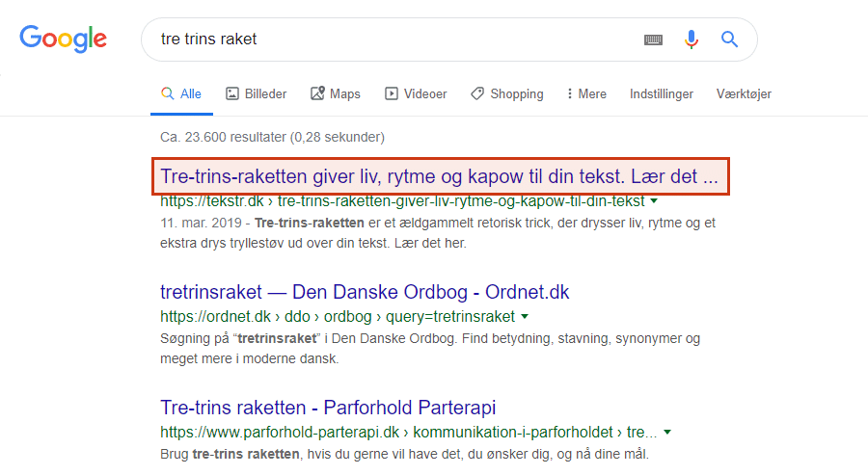Open the 'Tre-trins raketten - Parforhold Parterapi' result
This screenshot has height=475, width=868.
(x=328, y=408)
